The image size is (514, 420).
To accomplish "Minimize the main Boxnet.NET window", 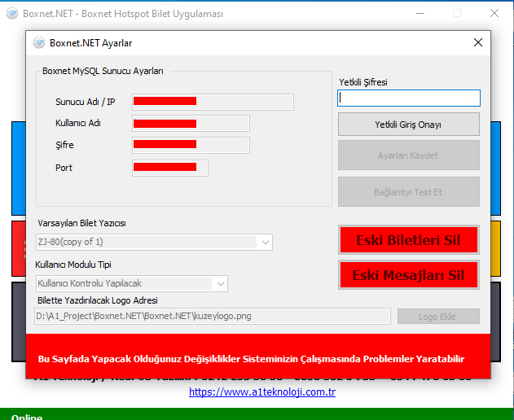I will (x=420, y=14).
